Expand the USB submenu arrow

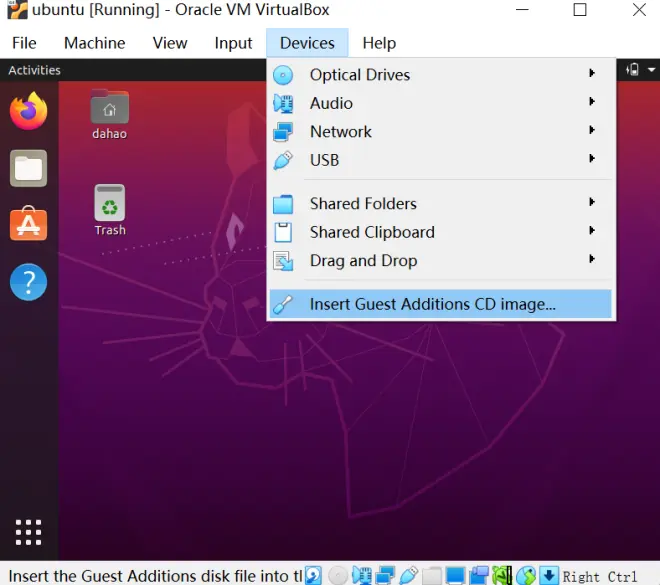tap(592, 159)
